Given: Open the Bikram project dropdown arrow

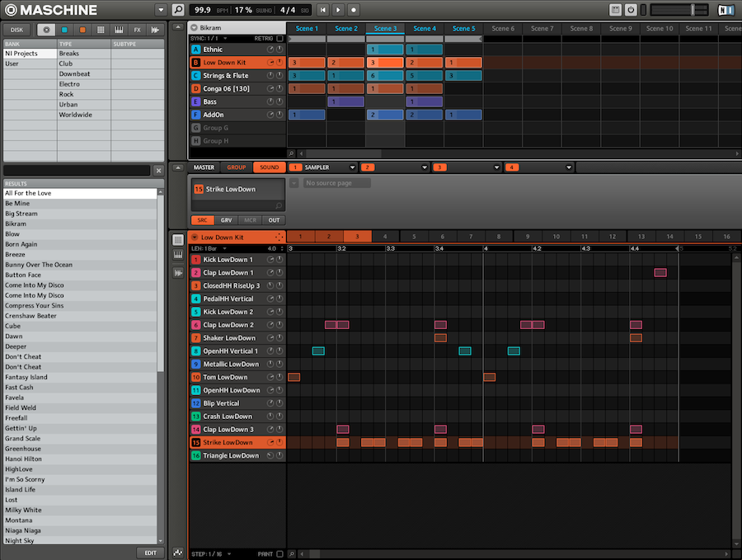Looking at the screenshot, I should click(194, 27).
